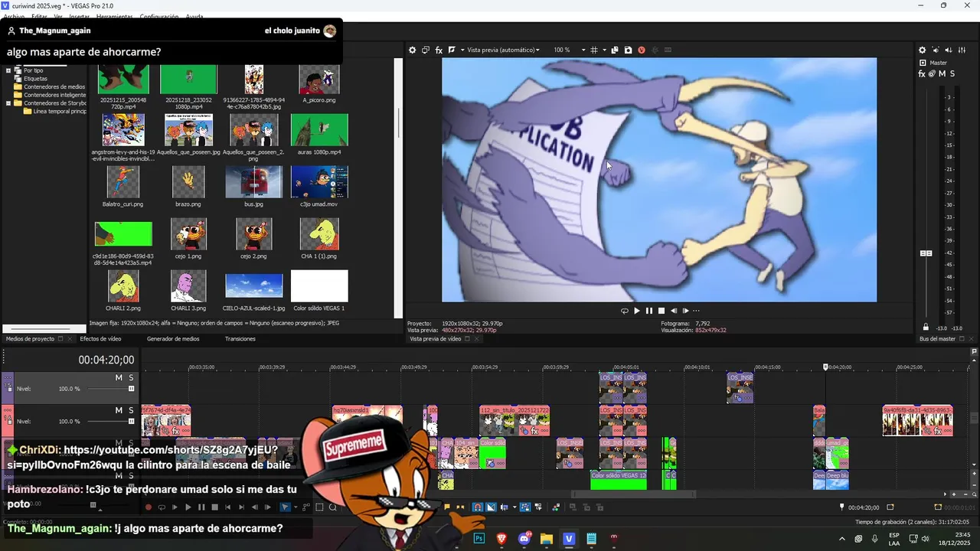Screen dimensions: 980x551
Task: Save snapshot to file icon
Action: [628, 50]
